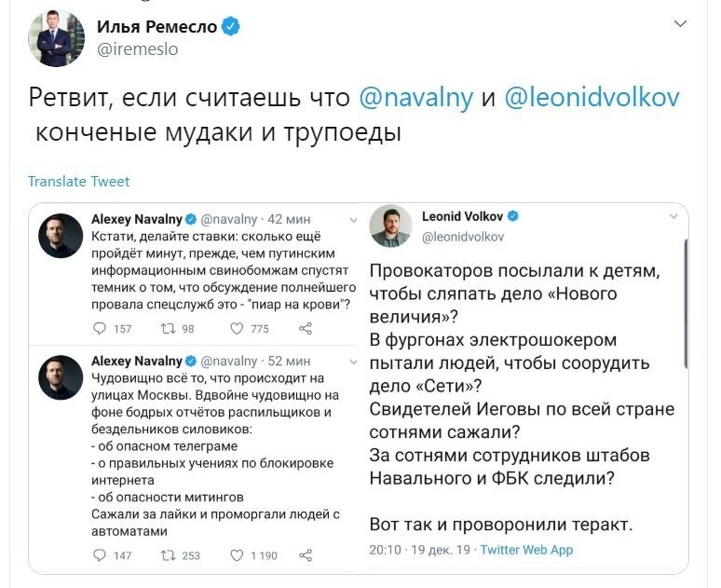Share Navalny's 42 мин tweet

(306, 329)
